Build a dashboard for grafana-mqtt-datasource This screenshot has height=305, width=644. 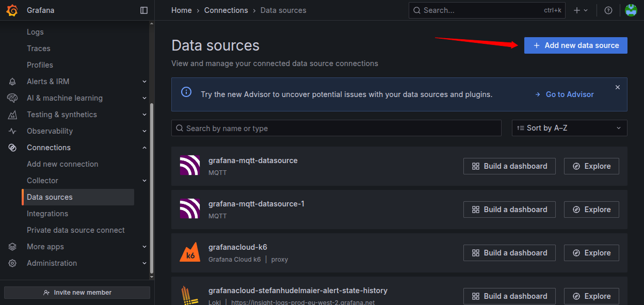[509, 166]
